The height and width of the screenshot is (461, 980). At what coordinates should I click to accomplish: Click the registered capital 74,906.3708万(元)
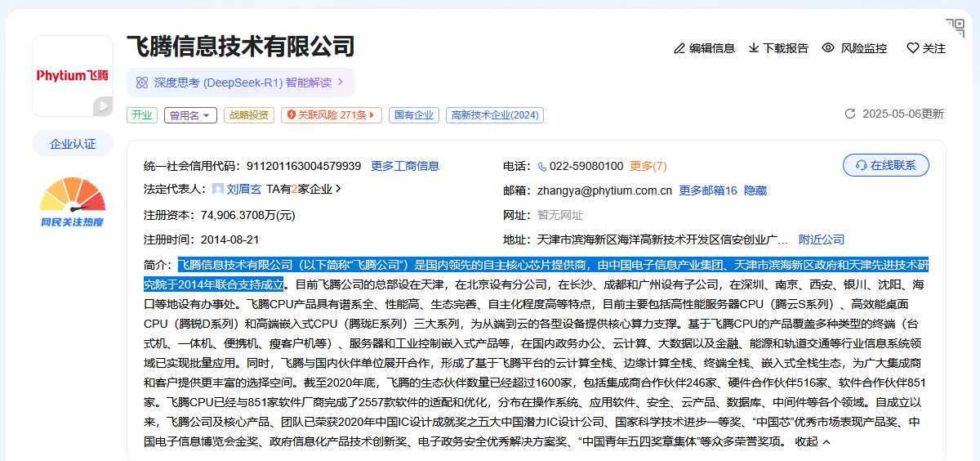pos(248,215)
